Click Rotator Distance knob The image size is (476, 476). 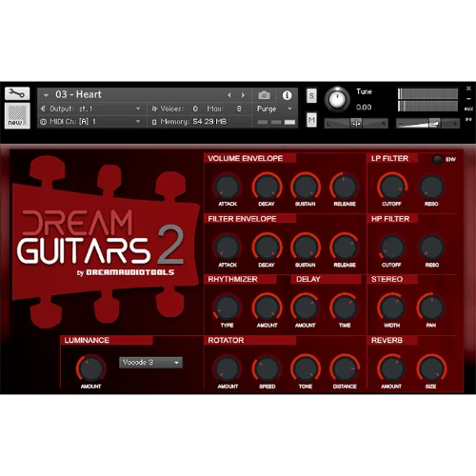tap(345, 368)
